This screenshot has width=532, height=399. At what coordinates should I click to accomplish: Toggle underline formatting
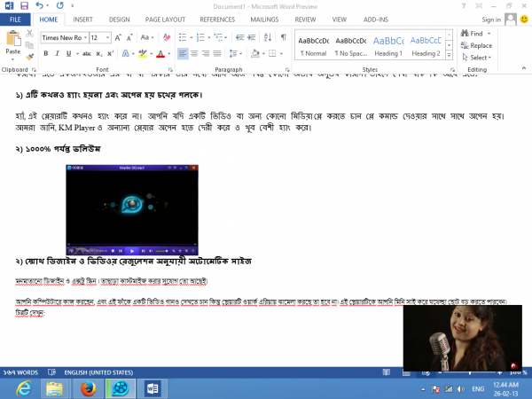click(68, 54)
